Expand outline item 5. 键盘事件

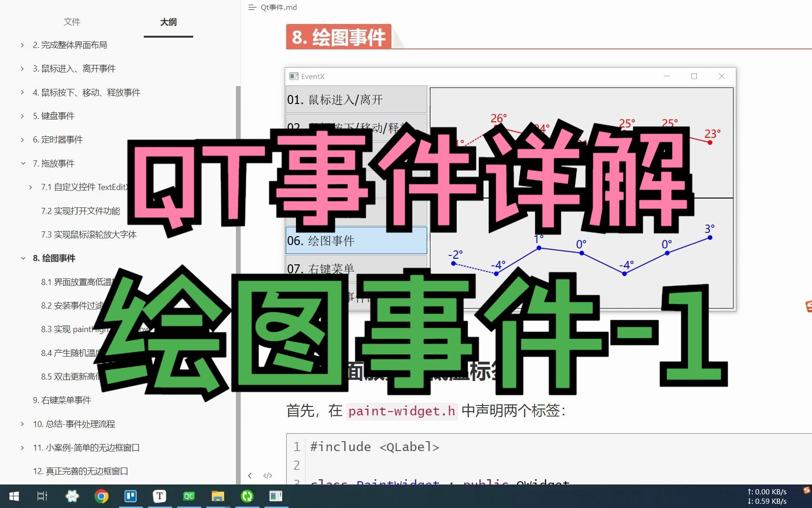pyautogui.click(x=22, y=116)
